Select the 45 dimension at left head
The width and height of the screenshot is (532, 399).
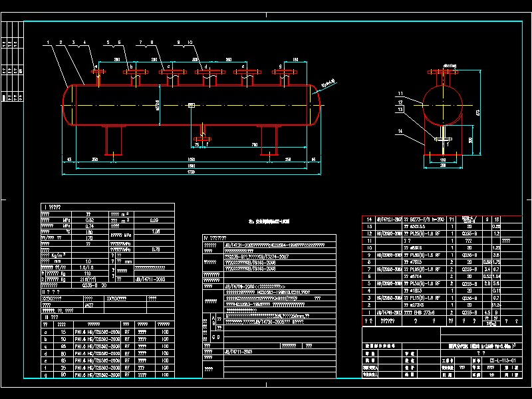(69, 159)
